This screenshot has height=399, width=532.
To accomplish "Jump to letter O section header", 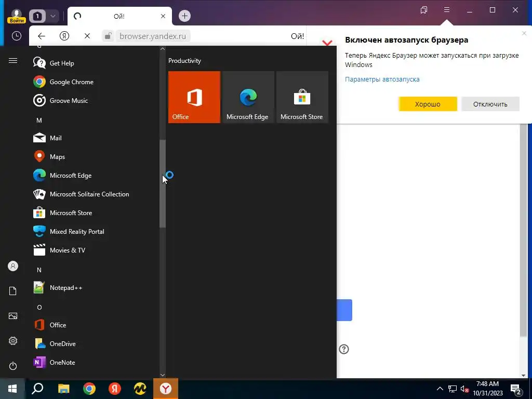I will 39,308.
